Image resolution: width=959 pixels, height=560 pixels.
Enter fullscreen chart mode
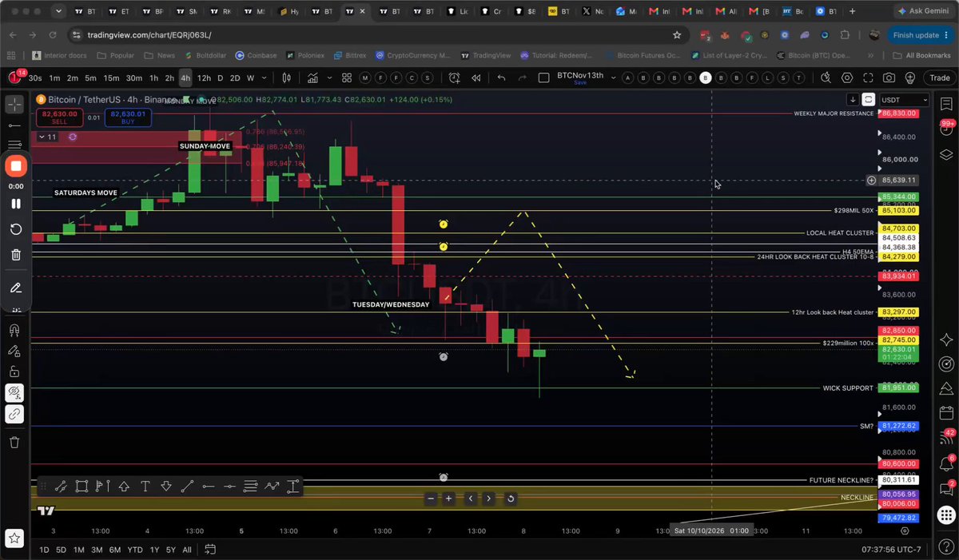[868, 77]
